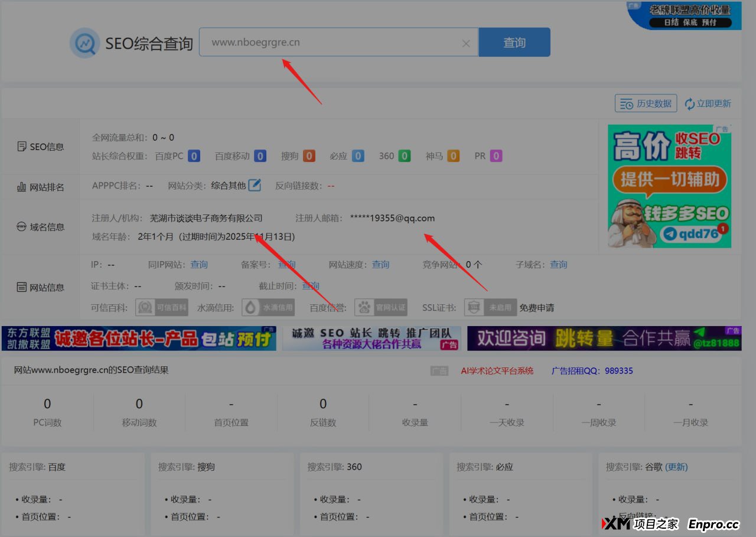Apply for free SSL via 免费申请
756x537 pixels.
(x=538, y=307)
